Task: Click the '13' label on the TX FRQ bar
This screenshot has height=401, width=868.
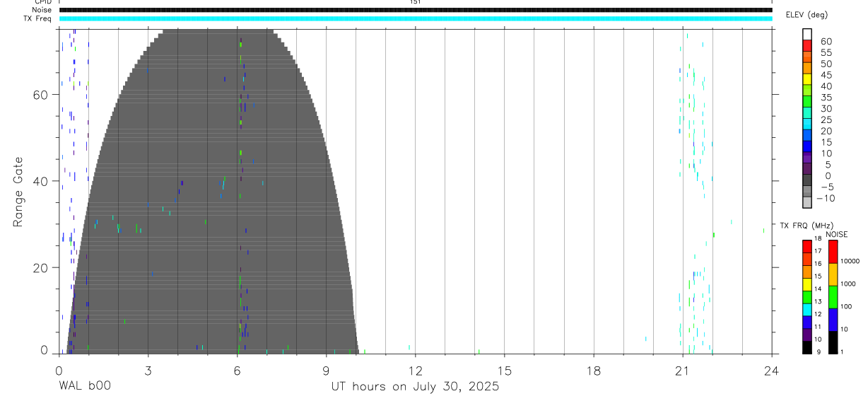Action: click(x=817, y=302)
